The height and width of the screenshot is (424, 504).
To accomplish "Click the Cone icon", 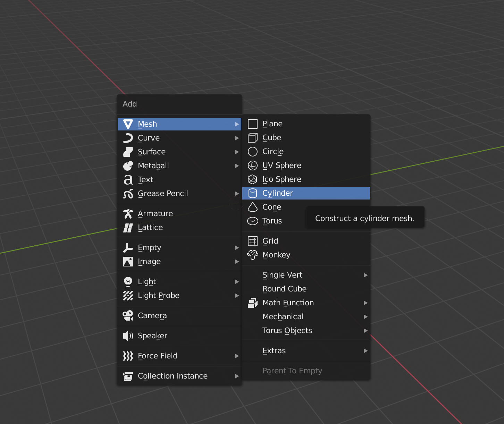I will point(253,207).
